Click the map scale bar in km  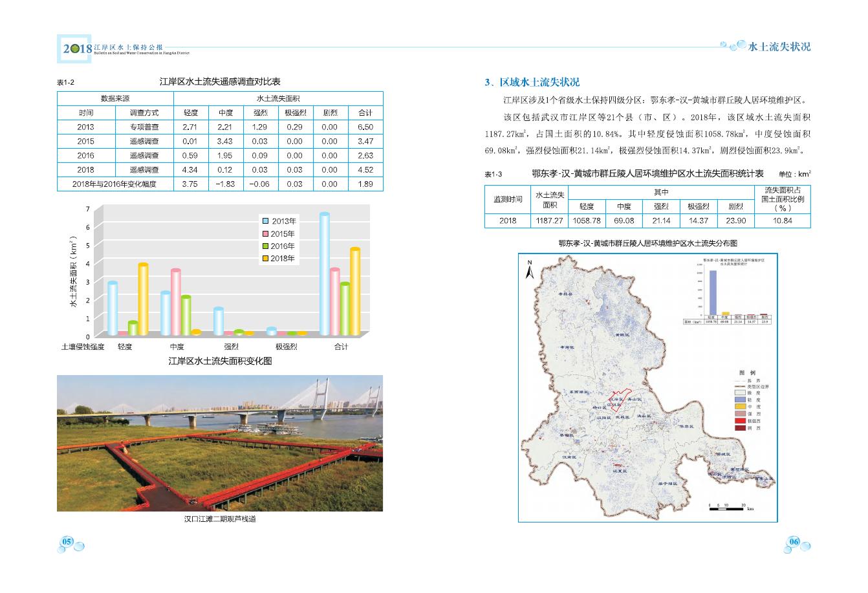coord(726,508)
